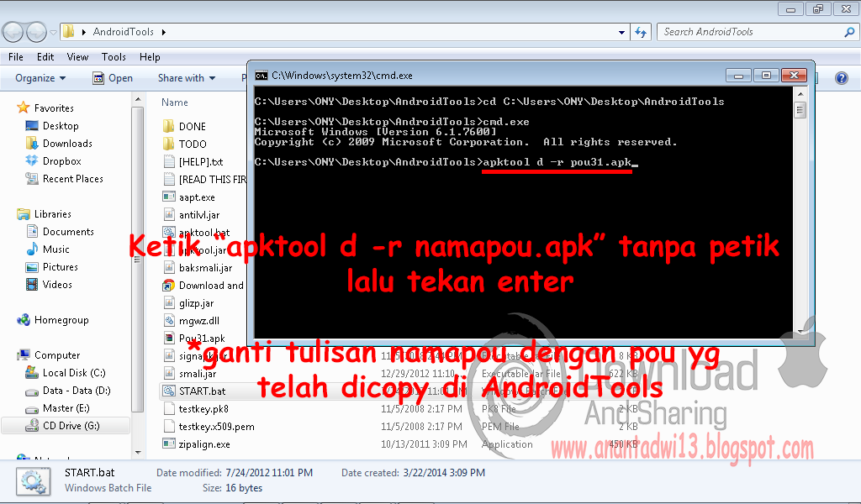Select the testkey.pk8 file icon
861x504 pixels.
tap(169, 408)
